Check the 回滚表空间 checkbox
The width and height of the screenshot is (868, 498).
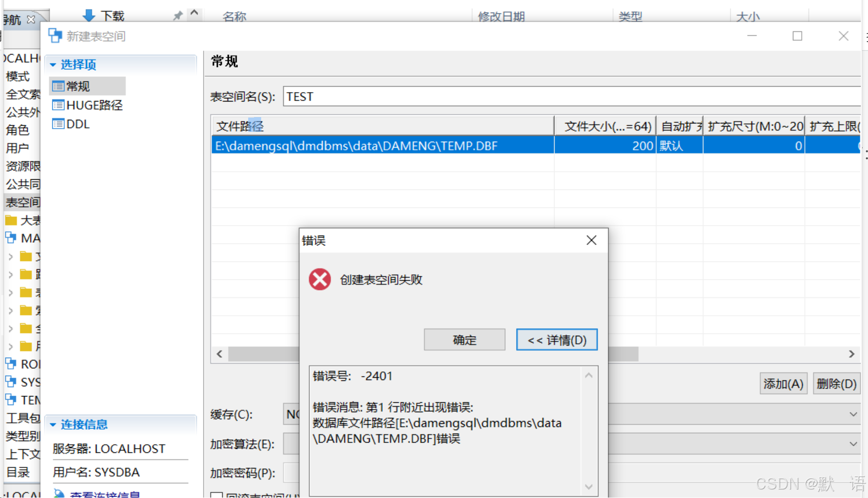click(x=216, y=495)
